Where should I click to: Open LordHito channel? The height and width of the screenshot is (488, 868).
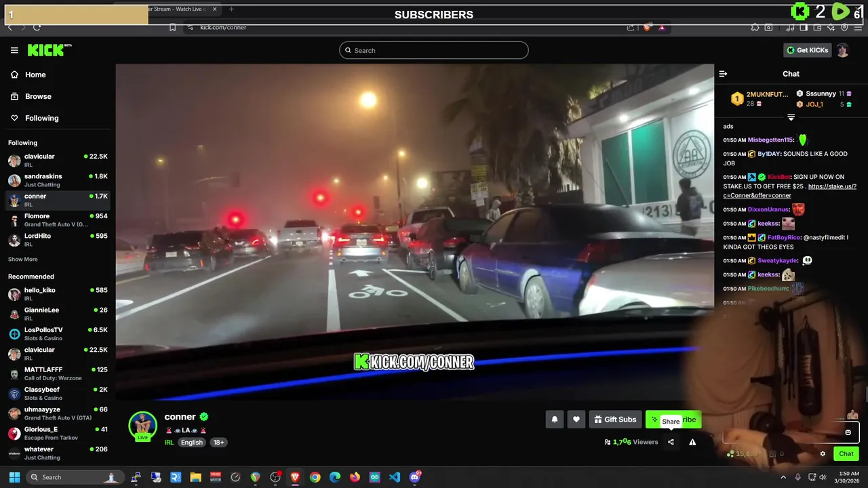tap(58, 240)
